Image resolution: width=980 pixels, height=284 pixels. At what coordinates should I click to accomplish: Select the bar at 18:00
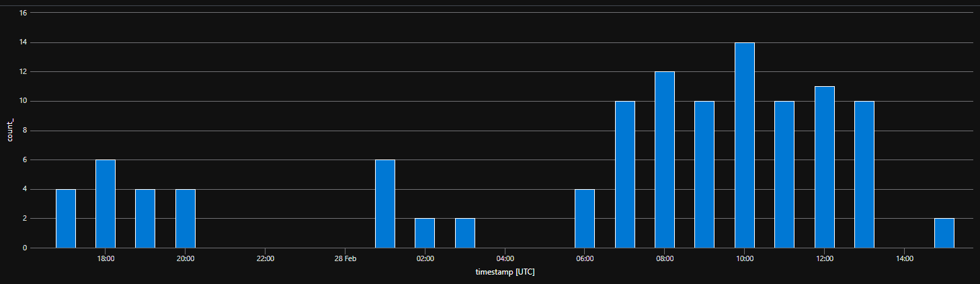point(106,204)
